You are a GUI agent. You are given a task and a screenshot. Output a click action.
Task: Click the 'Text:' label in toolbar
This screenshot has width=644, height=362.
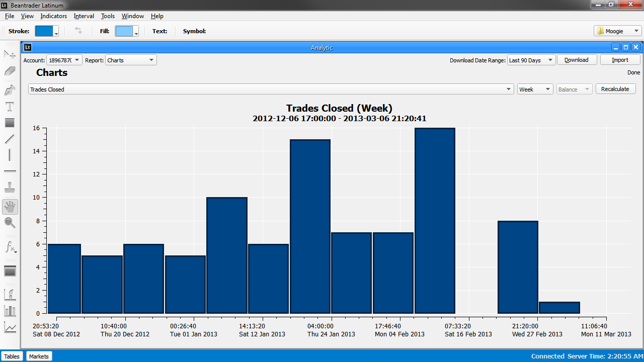point(159,31)
